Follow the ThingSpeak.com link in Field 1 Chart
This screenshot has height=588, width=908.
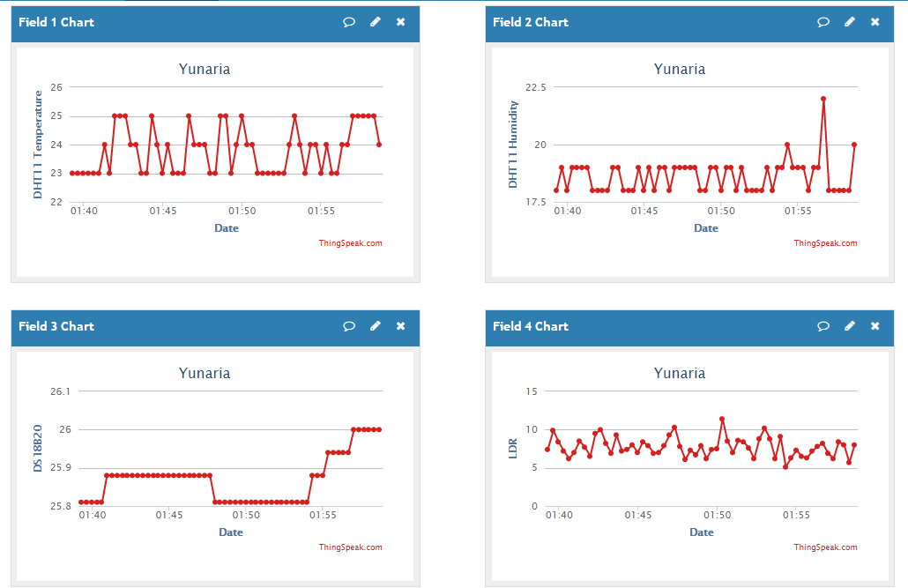350,243
